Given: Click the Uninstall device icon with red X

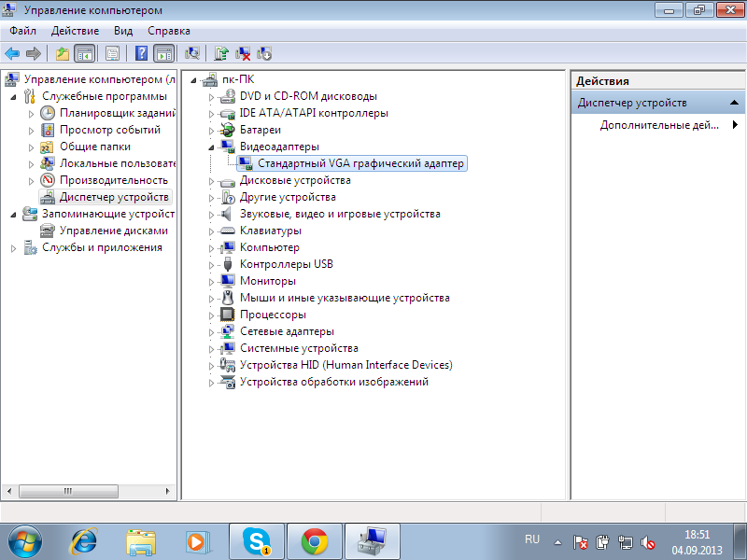Looking at the screenshot, I should point(243,53).
